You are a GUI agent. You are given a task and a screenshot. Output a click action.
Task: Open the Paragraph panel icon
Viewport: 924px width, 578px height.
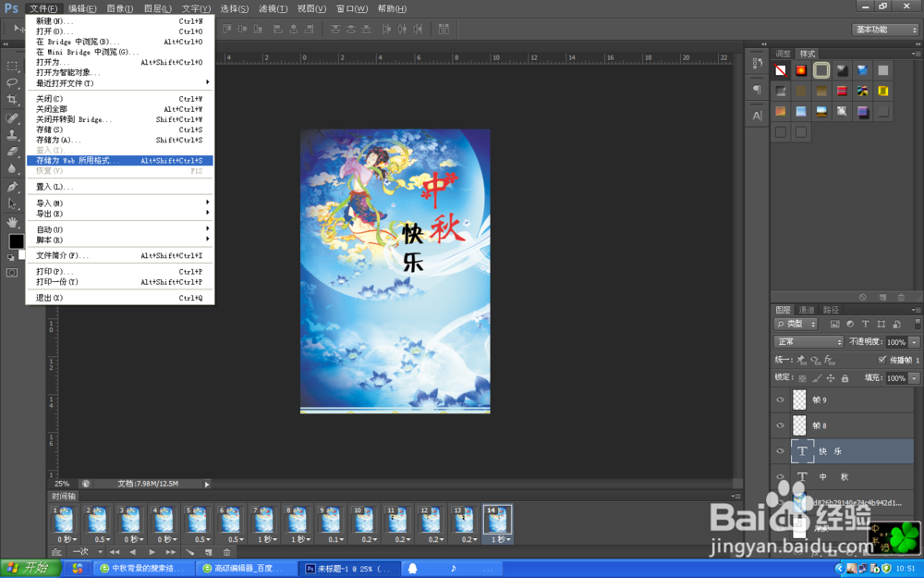click(758, 90)
